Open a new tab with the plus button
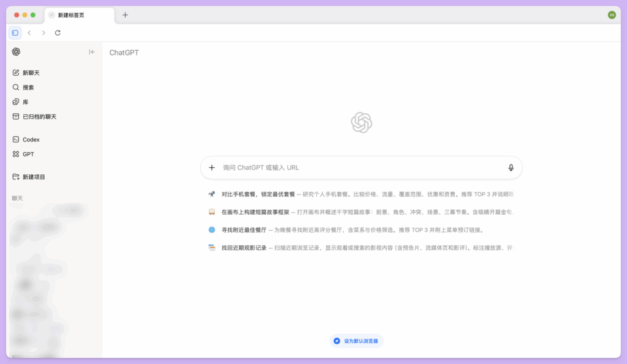627x364 pixels. point(126,15)
